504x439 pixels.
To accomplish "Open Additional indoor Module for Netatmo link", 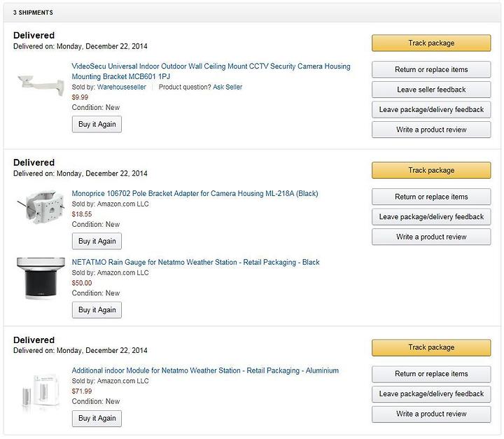I will (205, 370).
